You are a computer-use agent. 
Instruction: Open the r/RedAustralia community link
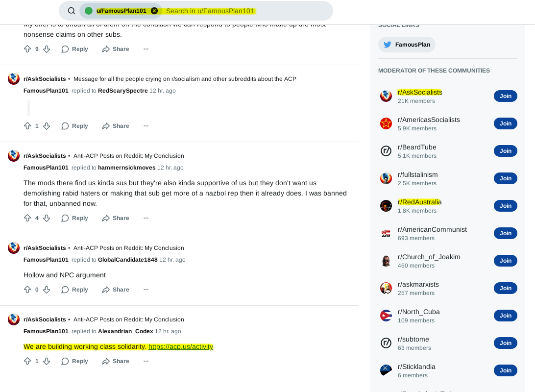coord(419,202)
